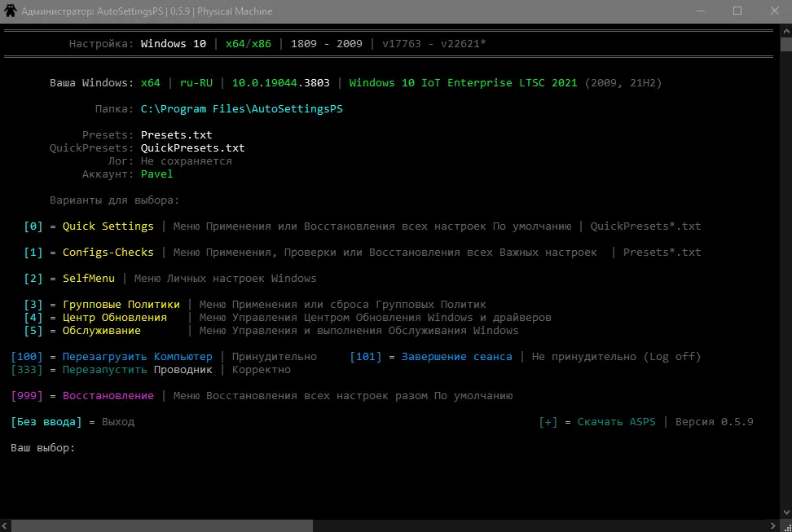
Task: Click the 'Presets.txt' file name
Action: (x=176, y=135)
